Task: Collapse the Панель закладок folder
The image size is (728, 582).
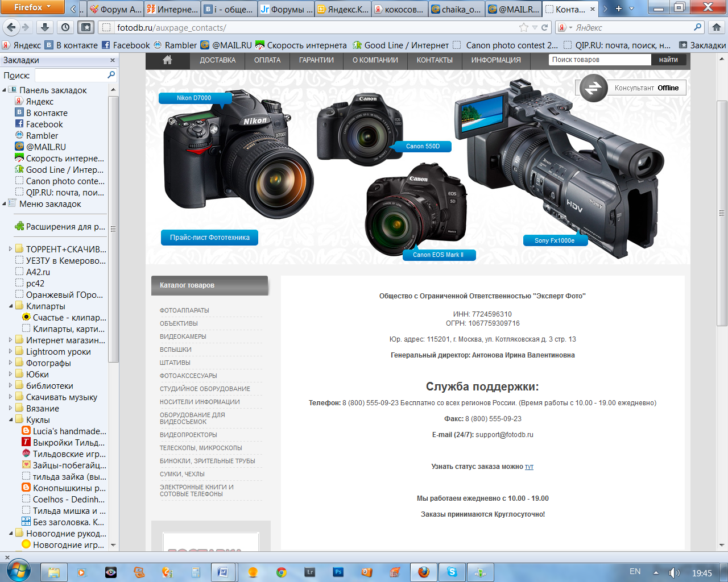Action: [x=5, y=90]
